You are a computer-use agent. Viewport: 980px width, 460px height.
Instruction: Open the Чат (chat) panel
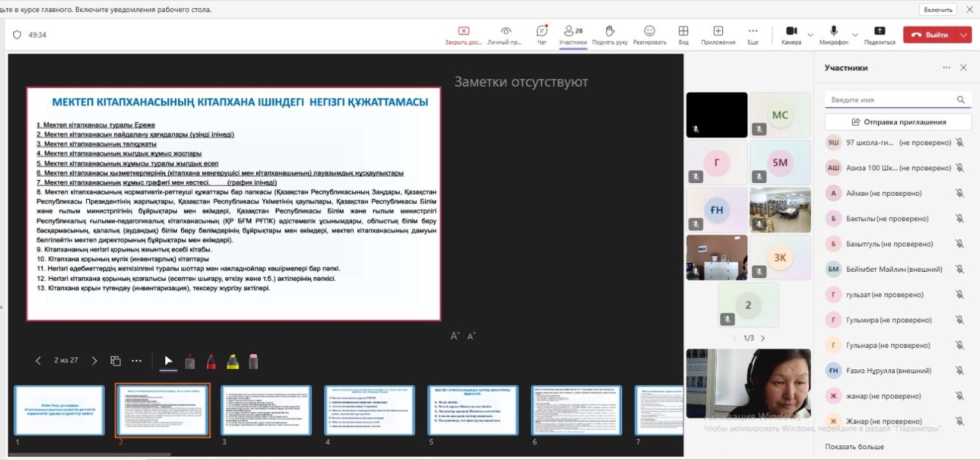[542, 34]
